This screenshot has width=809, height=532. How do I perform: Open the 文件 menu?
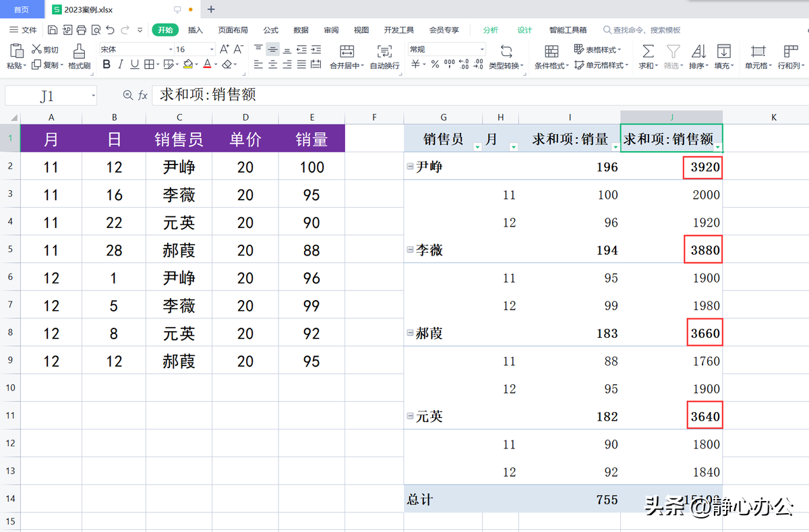tap(23, 30)
